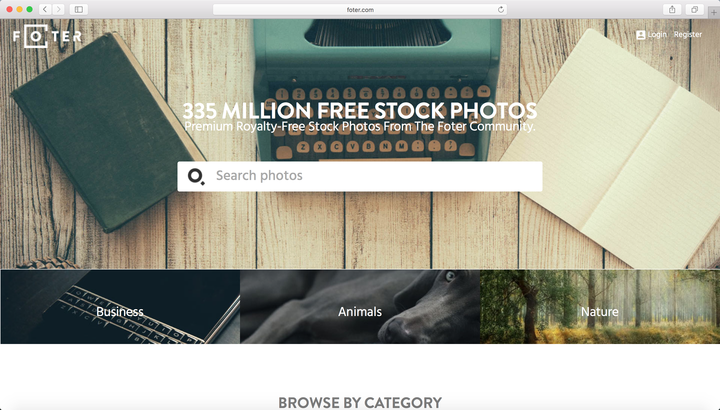This screenshot has width=720, height=410.
Task: Click the magnifier search icon
Action: coord(196,176)
